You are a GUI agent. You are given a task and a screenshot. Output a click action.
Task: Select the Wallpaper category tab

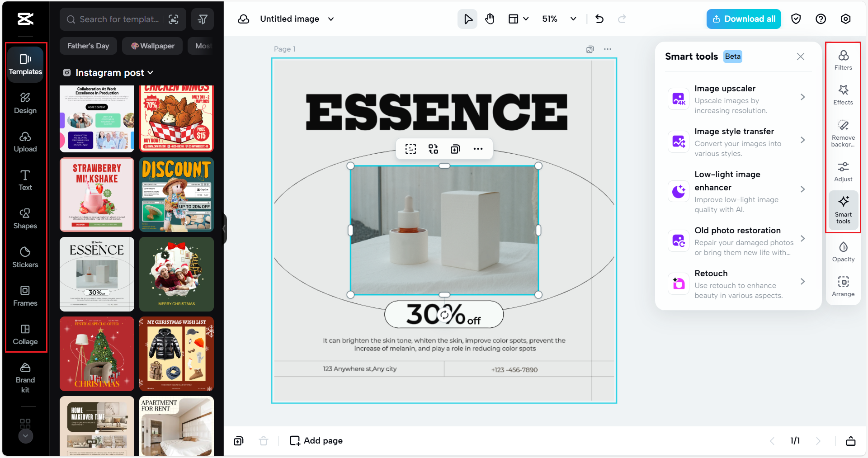click(152, 46)
